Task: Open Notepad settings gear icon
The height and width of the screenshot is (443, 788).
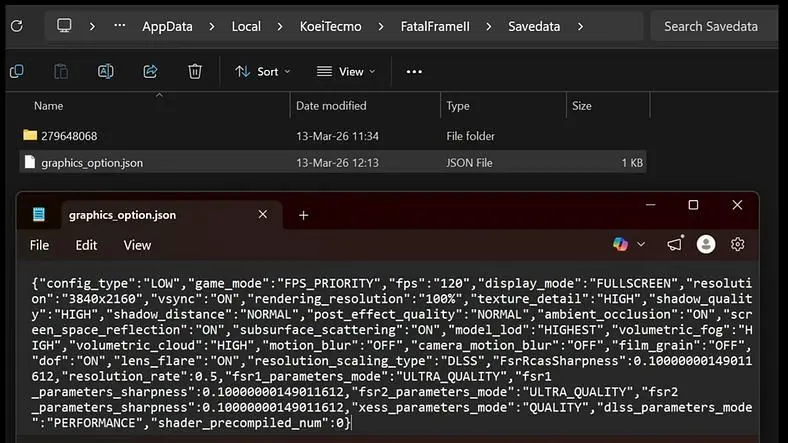Action: (x=737, y=245)
